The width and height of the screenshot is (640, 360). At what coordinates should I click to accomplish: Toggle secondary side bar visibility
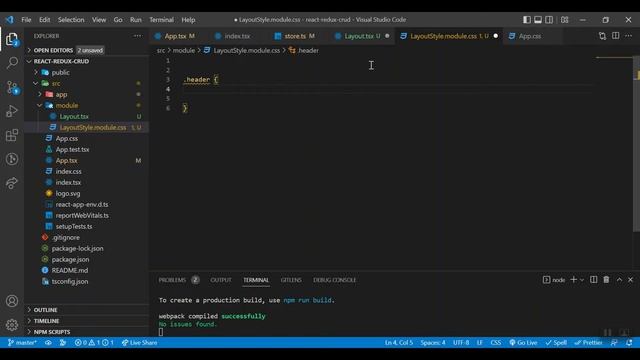(x=549, y=20)
